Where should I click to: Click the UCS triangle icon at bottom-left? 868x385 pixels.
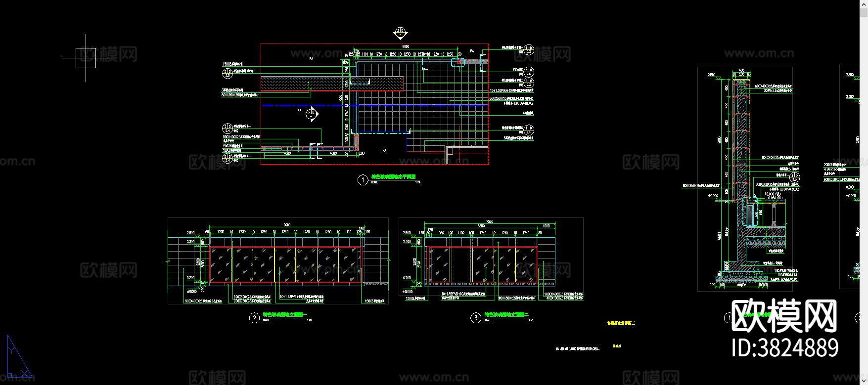(x=19, y=356)
